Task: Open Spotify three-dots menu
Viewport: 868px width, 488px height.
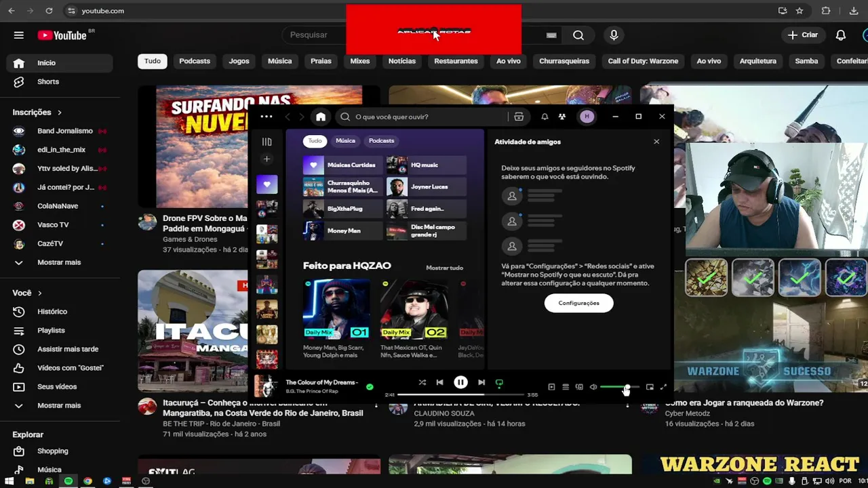Action: [x=267, y=117]
